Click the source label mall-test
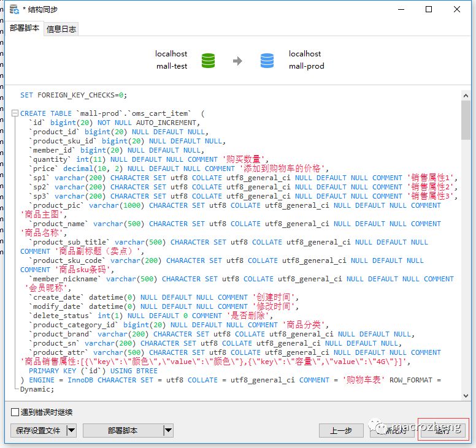476x448 pixels. tap(172, 66)
